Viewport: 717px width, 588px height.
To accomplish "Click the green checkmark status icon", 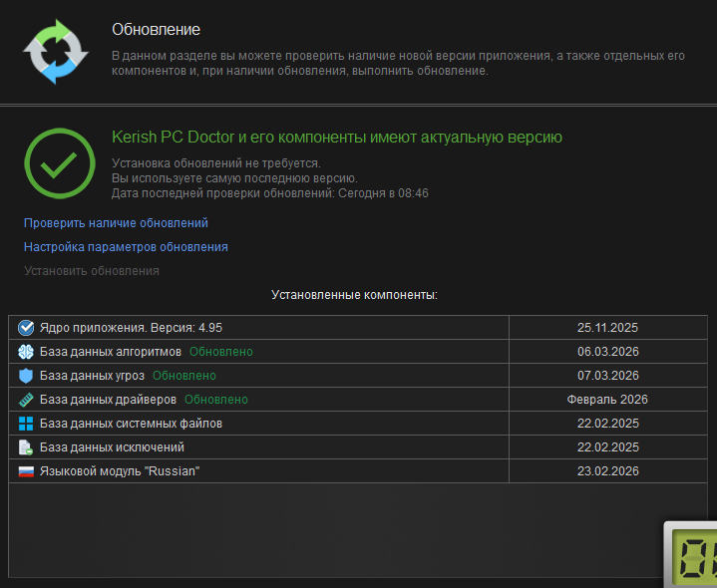I will (x=60, y=163).
